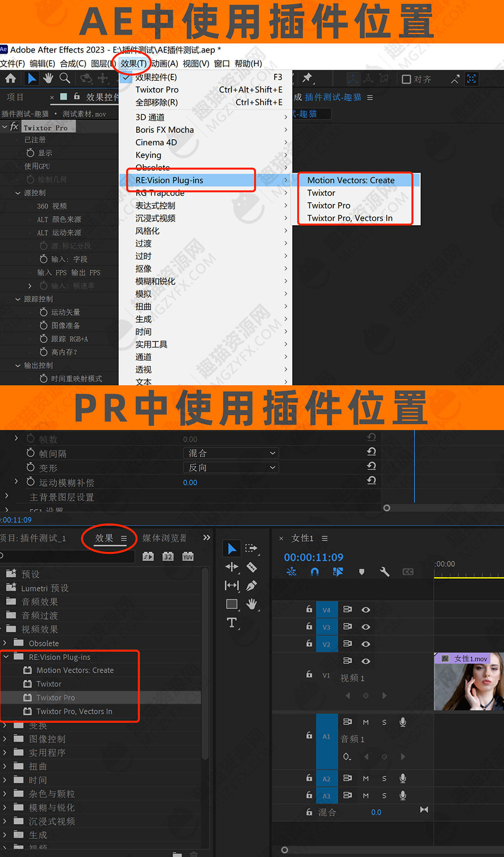Toggle V2 track visibility eye
The height and width of the screenshot is (857, 504).
click(366, 644)
